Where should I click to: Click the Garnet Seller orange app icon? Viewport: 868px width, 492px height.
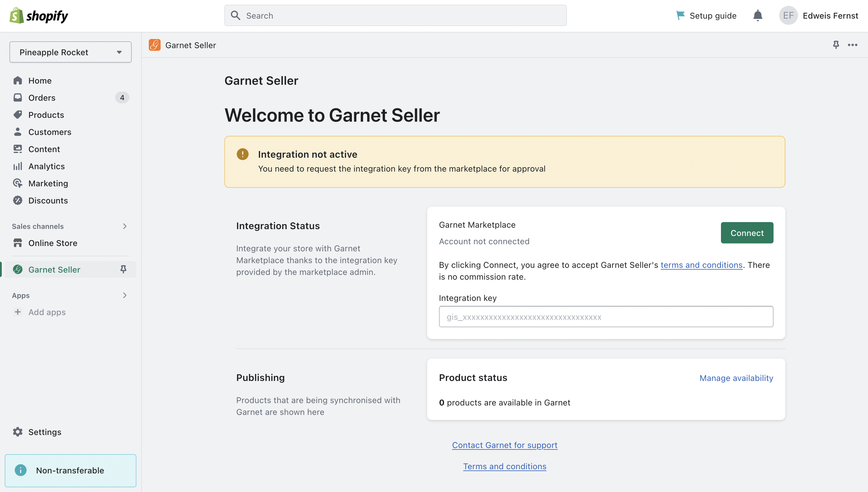click(x=155, y=45)
